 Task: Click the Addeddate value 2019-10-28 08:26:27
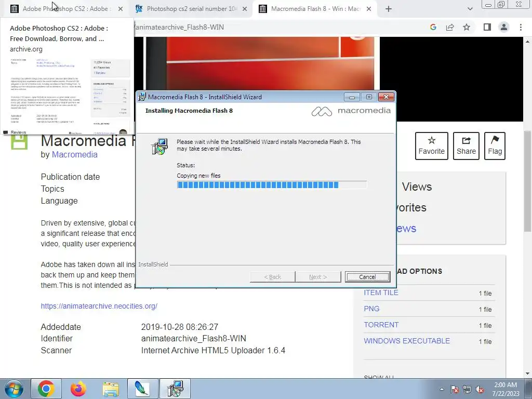click(x=180, y=327)
